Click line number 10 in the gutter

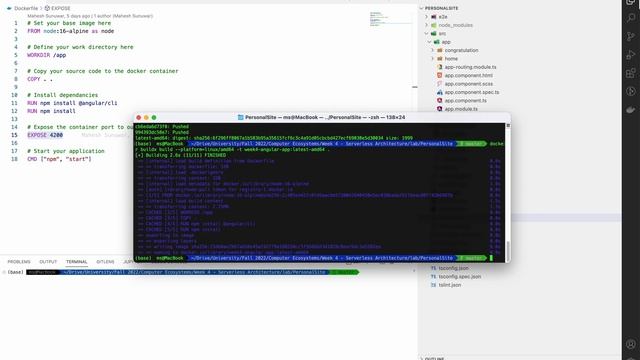click(x=14, y=95)
